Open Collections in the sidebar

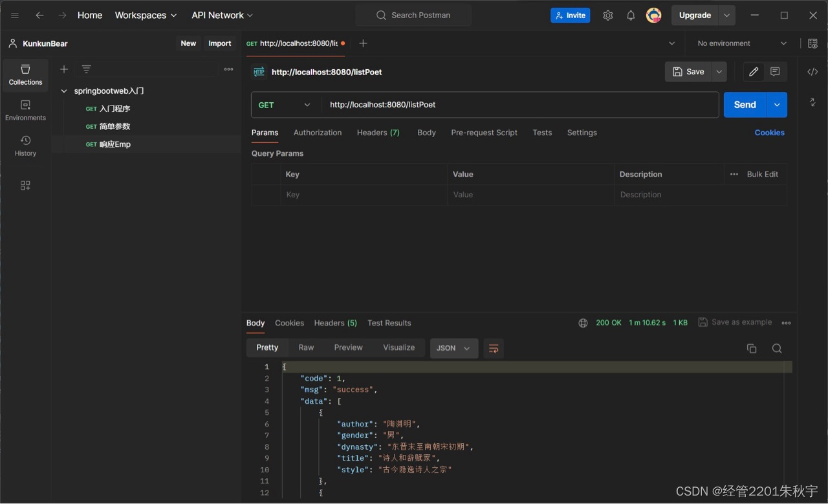(25, 75)
